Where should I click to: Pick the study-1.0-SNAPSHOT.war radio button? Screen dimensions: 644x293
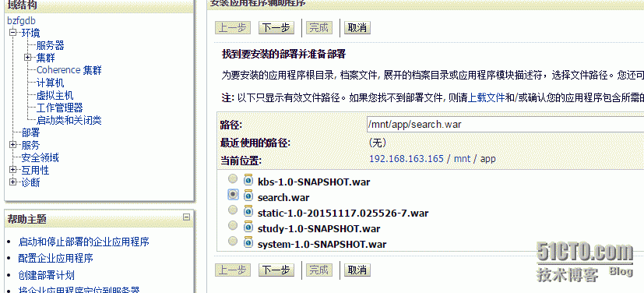click(x=233, y=226)
